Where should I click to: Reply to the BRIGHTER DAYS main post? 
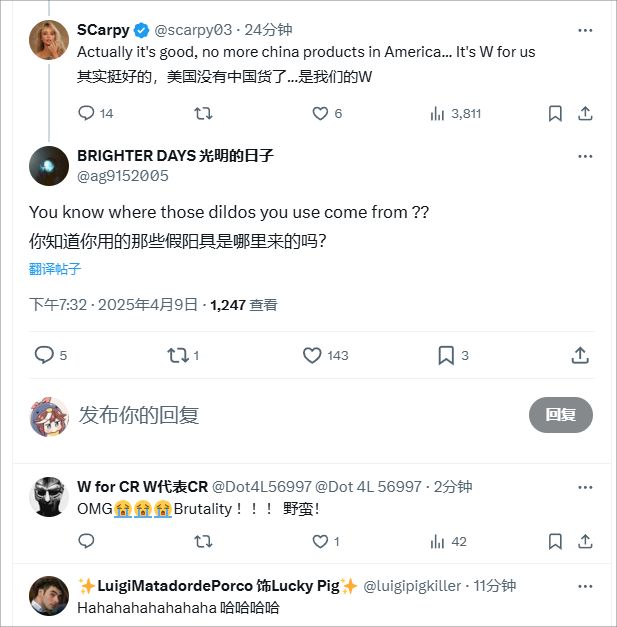[x=44, y=355]
